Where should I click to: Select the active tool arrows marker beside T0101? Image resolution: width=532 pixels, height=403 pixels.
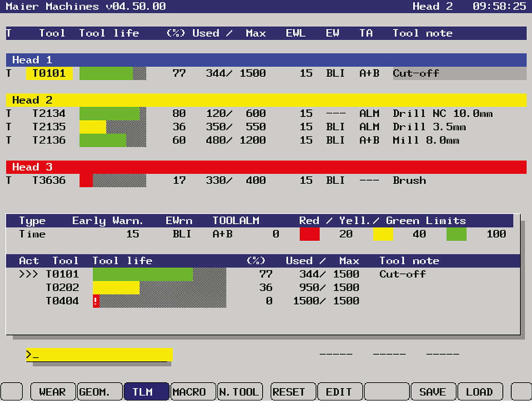(x=28, y=274)
